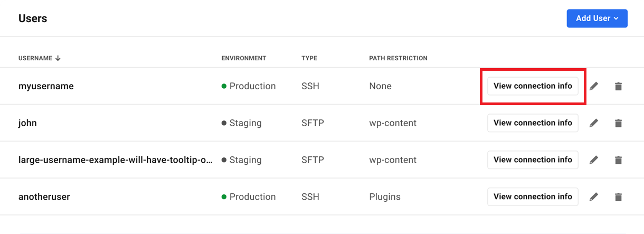The height and width of the screenshot is (234, 644).
Task: Click None path restriction for myusername
Action: click(381, 86)
